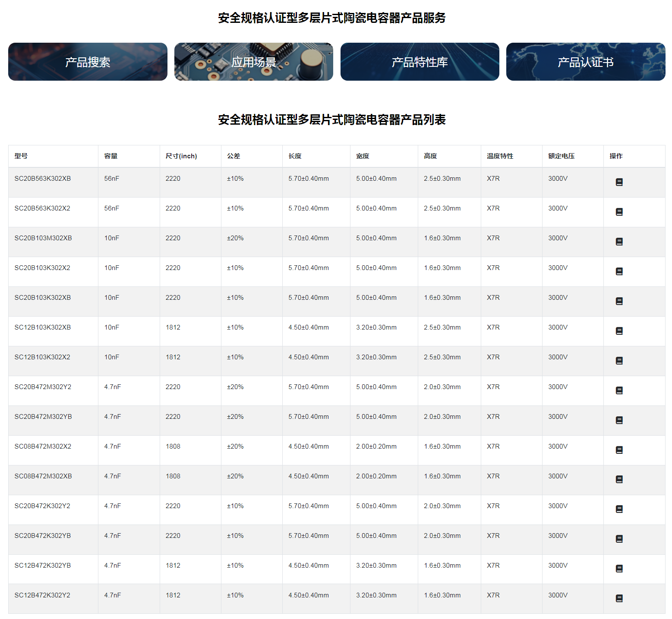672x619 pixels.
Task: Click document icon in SC12B103K302XB row
Action: [x=619, y=331]
